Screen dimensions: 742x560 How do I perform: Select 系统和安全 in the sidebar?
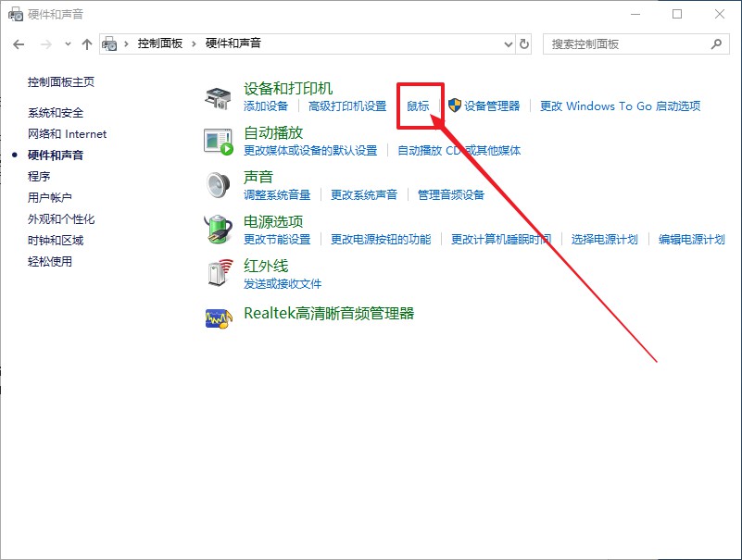pos(56,113)
